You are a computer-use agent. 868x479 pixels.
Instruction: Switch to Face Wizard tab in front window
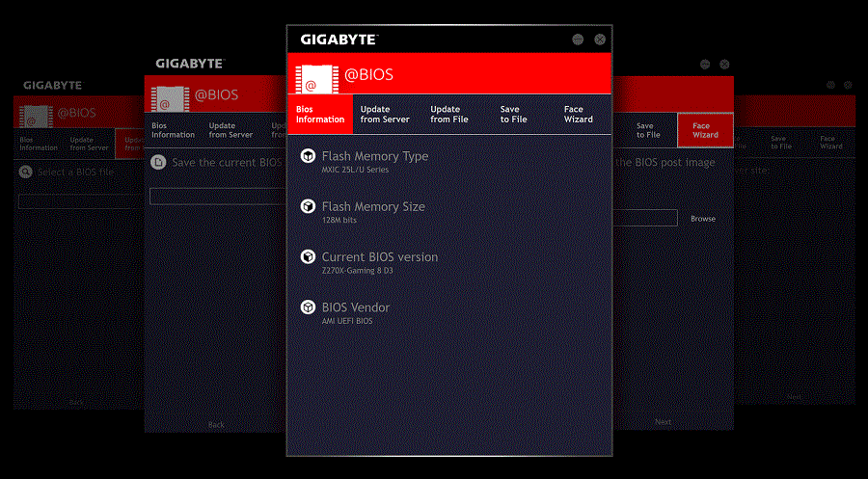pyautogui.click(x=579, y=114)
